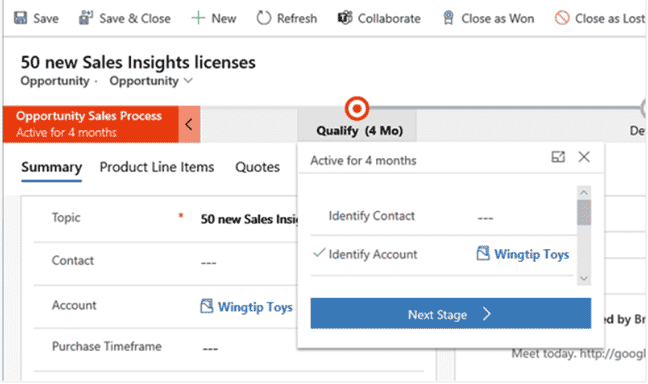This screenshot has width=648, height=384.
Task: Open the Opportunity form selector dropdown
Action: click(x=188, y=81)
